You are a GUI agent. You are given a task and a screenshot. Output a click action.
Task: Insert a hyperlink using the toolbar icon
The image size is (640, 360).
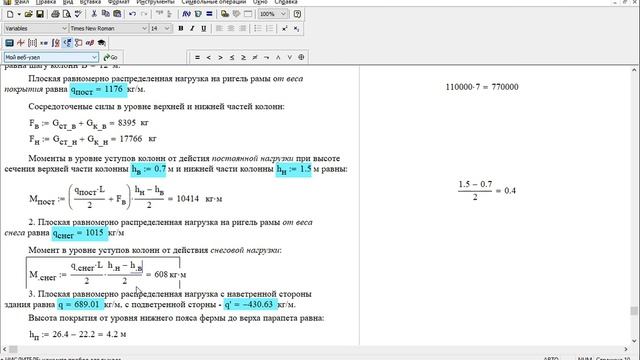pos(224,14)
